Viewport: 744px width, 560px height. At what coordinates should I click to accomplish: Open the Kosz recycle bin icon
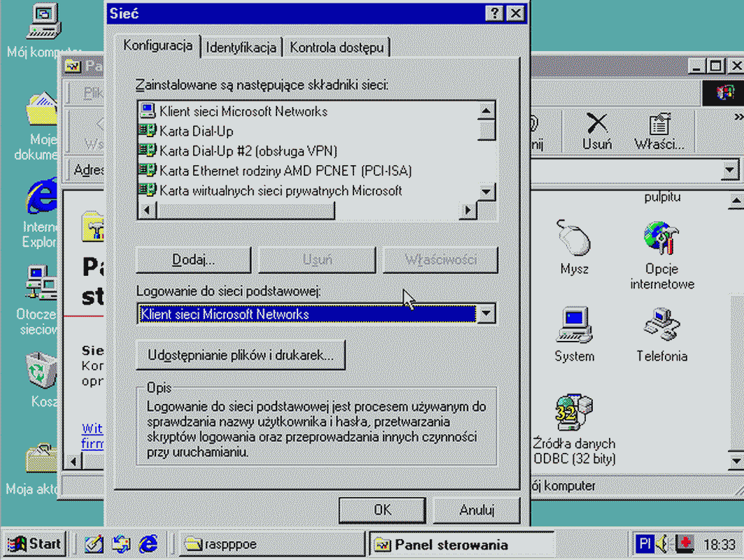[42, 370]
